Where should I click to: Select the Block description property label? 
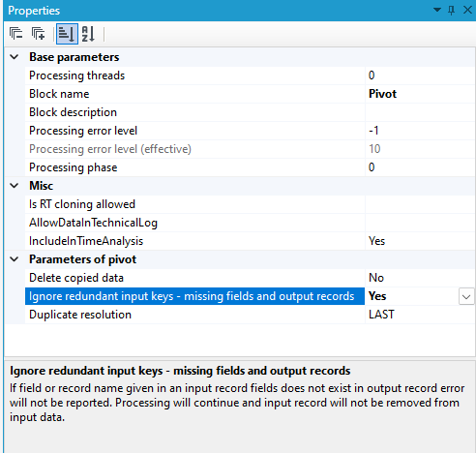click(x=73, y=112)
